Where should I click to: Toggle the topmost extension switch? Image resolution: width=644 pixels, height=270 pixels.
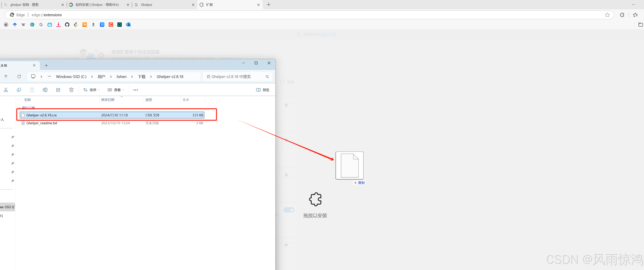[289, 105]
